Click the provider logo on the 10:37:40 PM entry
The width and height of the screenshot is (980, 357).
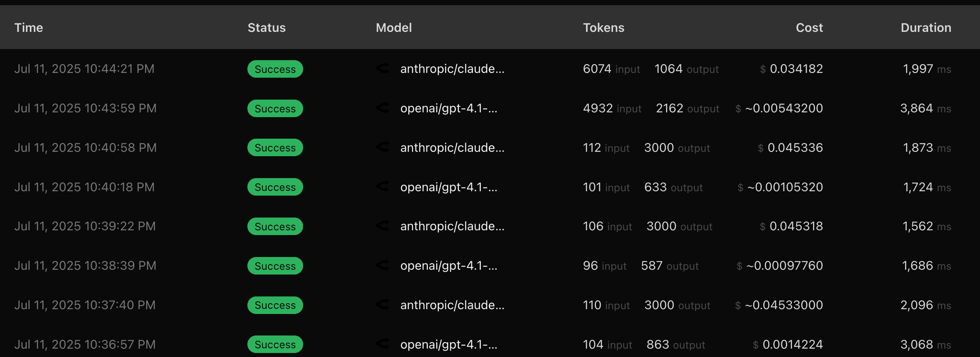[382, 305]
